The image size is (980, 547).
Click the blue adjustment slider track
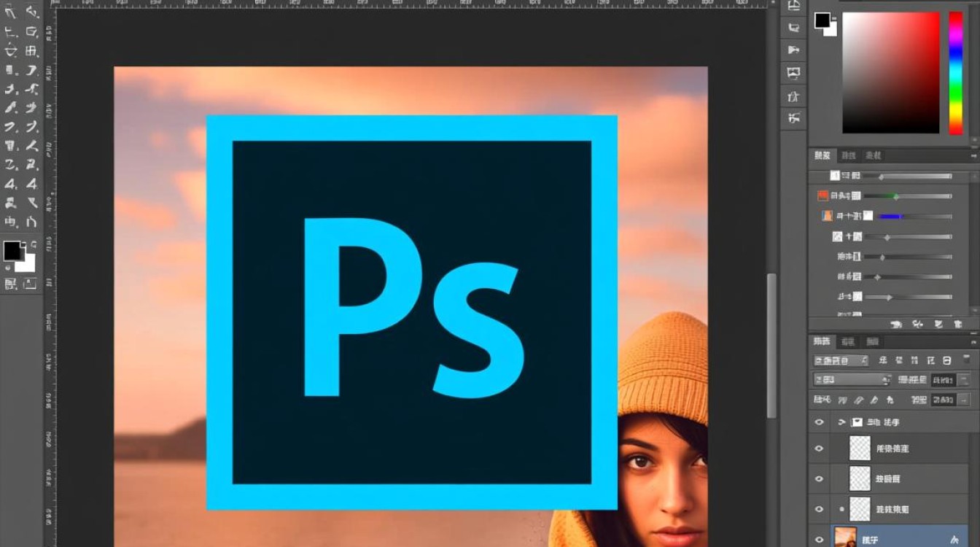[914, 217]
